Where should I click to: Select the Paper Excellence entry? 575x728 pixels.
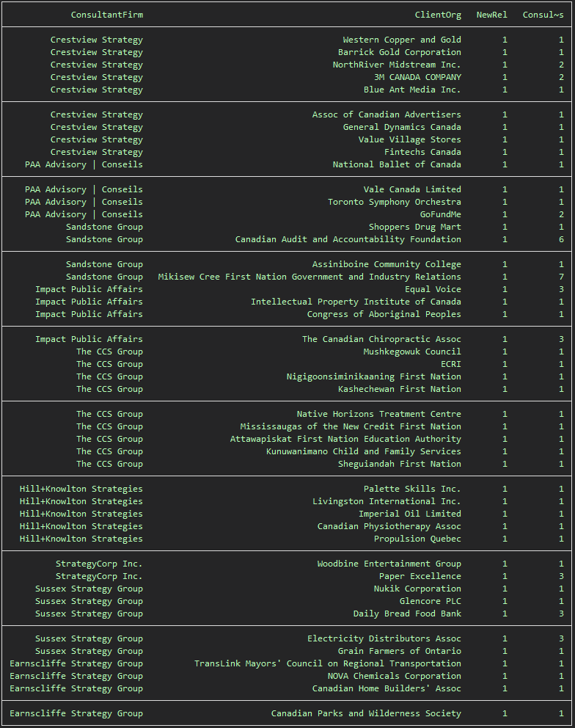point(420,577)
